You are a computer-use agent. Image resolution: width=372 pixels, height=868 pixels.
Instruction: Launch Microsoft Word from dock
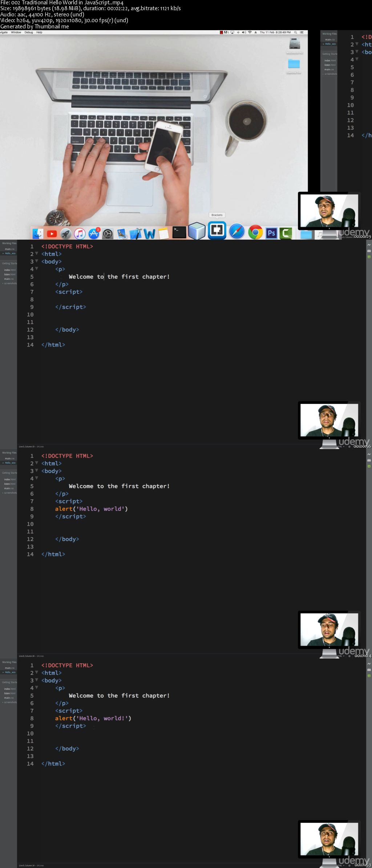[x=149, y=234]
